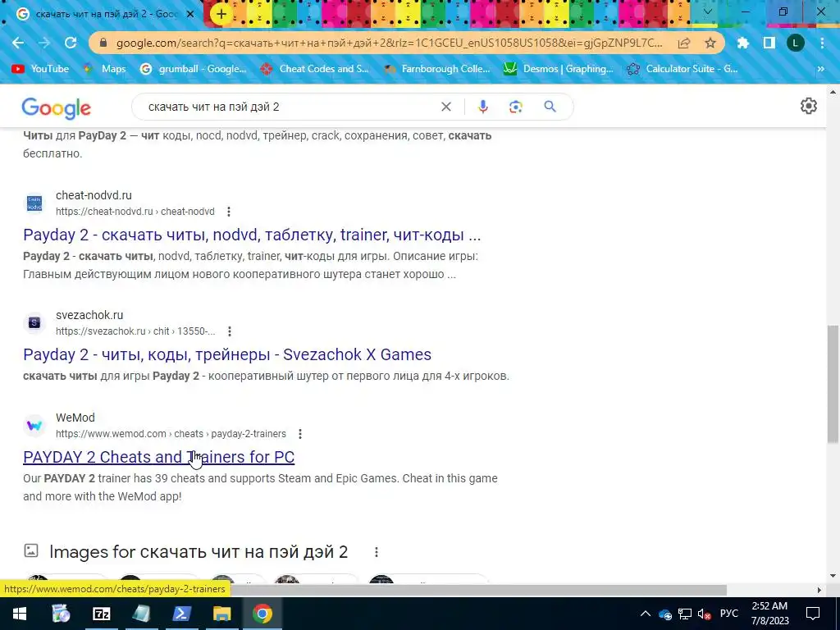Open options for Images section

click(376, 552)
